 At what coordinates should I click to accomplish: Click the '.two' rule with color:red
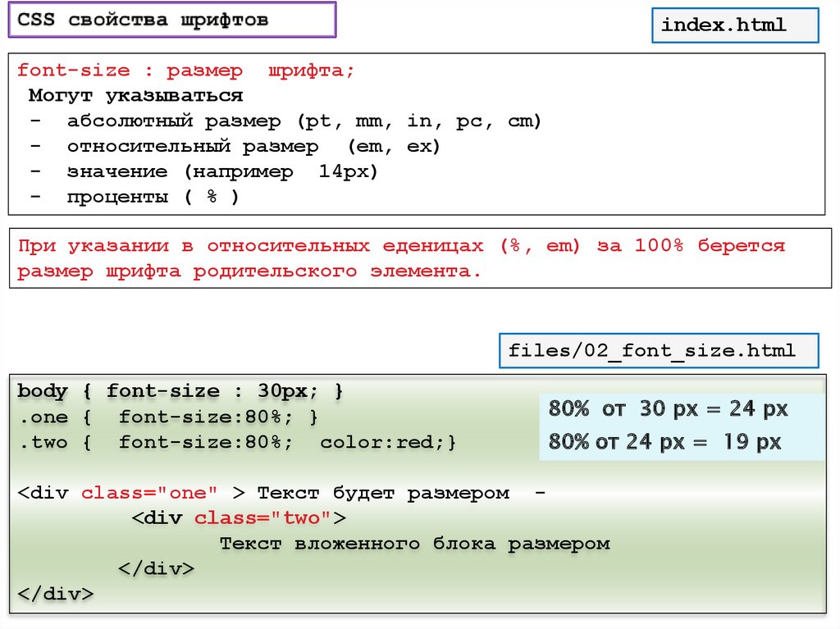click(x=237, y=443)
